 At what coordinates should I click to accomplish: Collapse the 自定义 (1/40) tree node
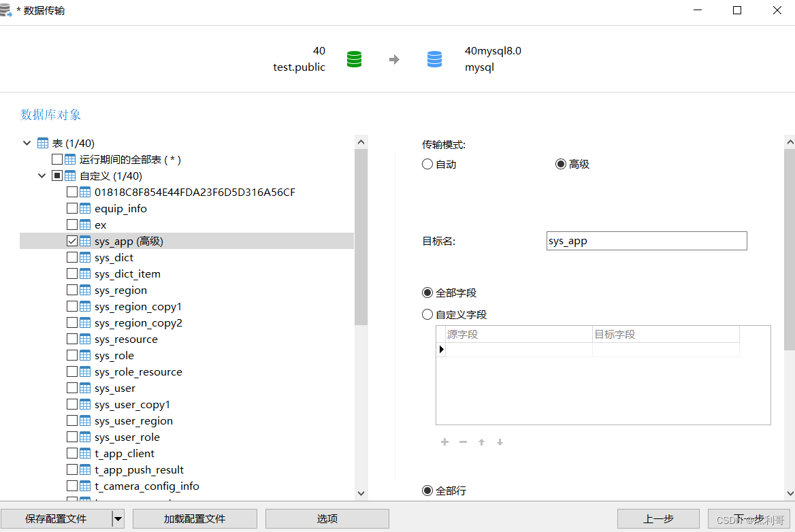[x=42, y=175]
